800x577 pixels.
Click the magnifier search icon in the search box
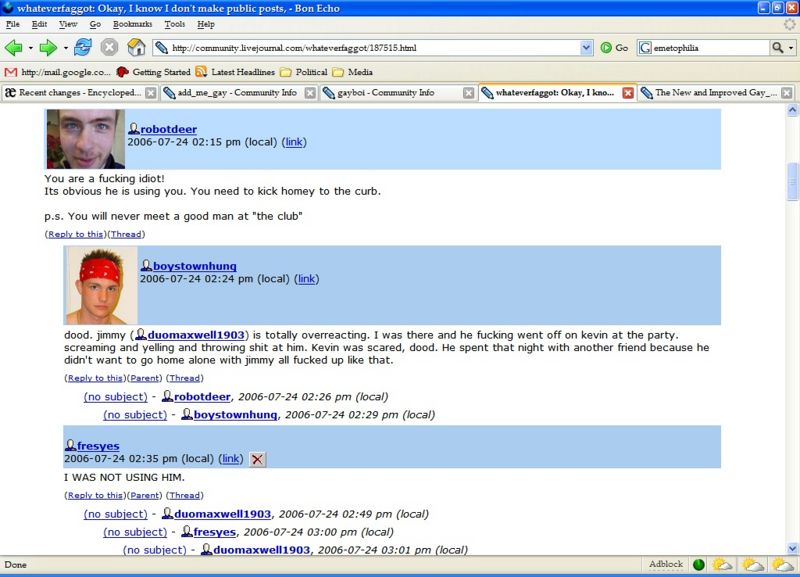pos(778,47)
